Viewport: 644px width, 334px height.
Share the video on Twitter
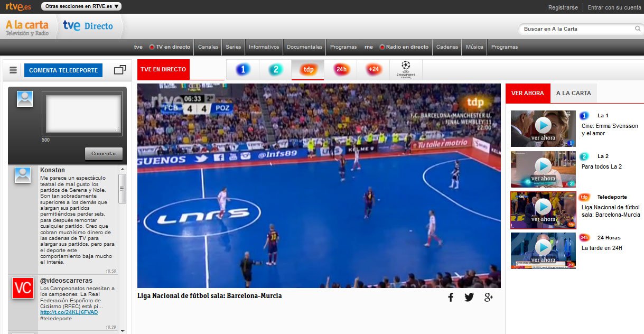(469, 298)
